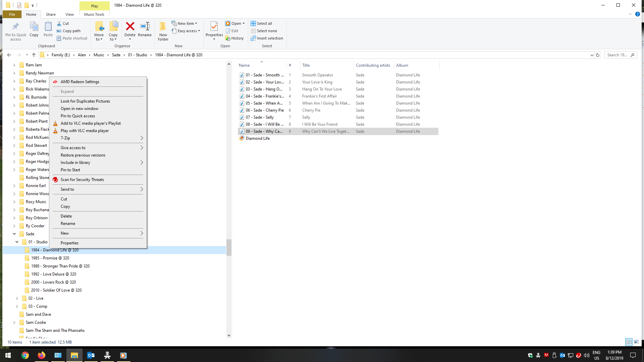Click the Rename ribbon icon

click(x=145, y=29)
